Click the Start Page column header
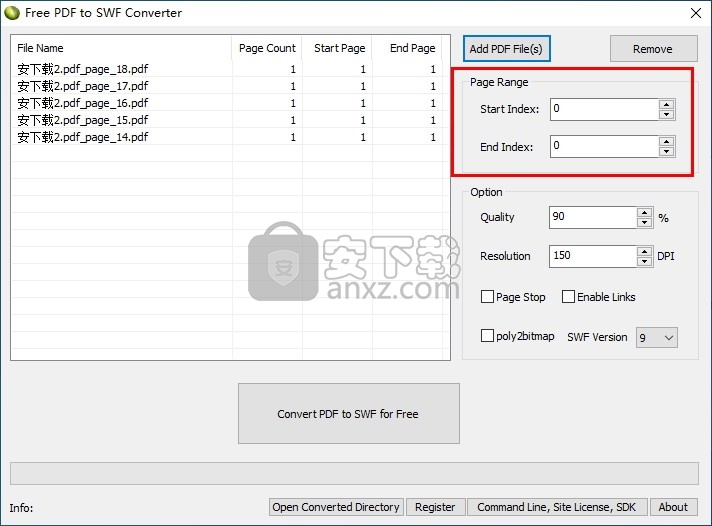This screenshot has width=712, height=526. (x=337, y=48)
